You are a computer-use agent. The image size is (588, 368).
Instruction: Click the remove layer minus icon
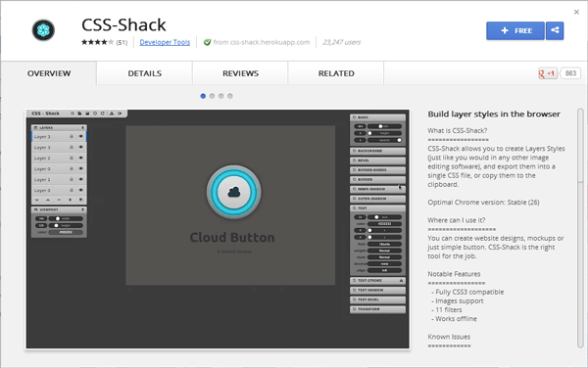click(59, 200)
